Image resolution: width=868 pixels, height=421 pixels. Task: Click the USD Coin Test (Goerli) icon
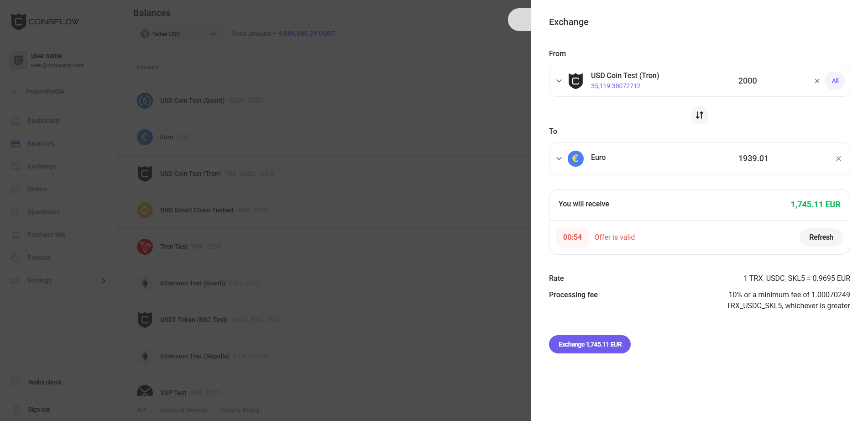point(145,100)
